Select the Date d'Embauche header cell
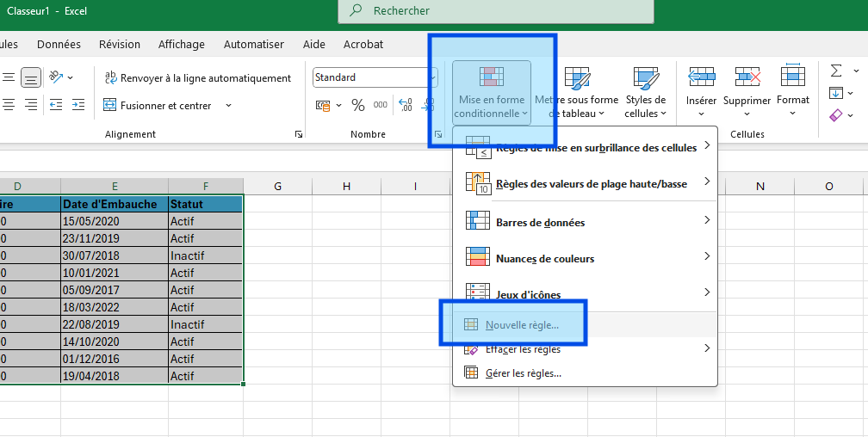The height and width of the screenshot is (437, 868). 115,204
